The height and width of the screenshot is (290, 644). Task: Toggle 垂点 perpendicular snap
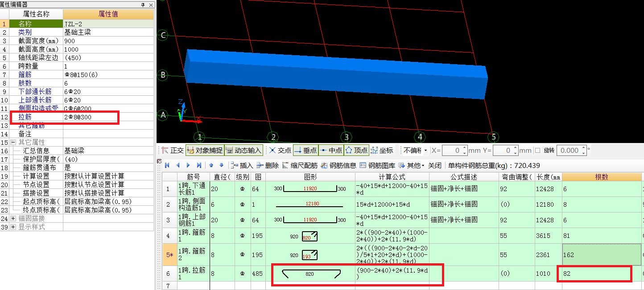pyautogui.click(x=306, y=151)
